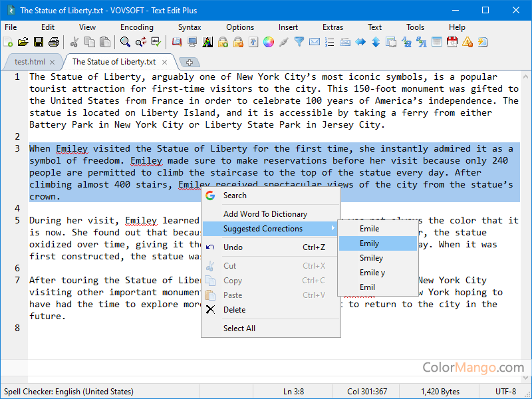Click the print toolbar icon
The height and width of the screenshot is (399, 532).
point(54,42)
